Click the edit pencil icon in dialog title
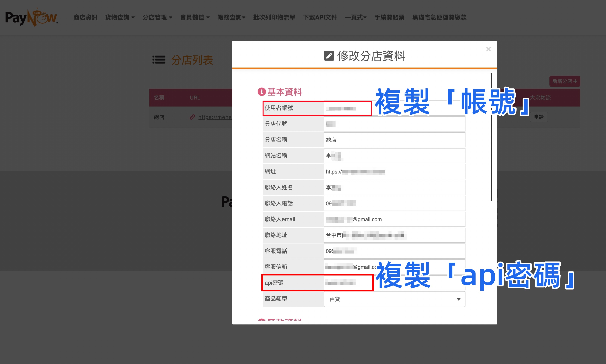This screenshot has height=364, width=606. 329,56
